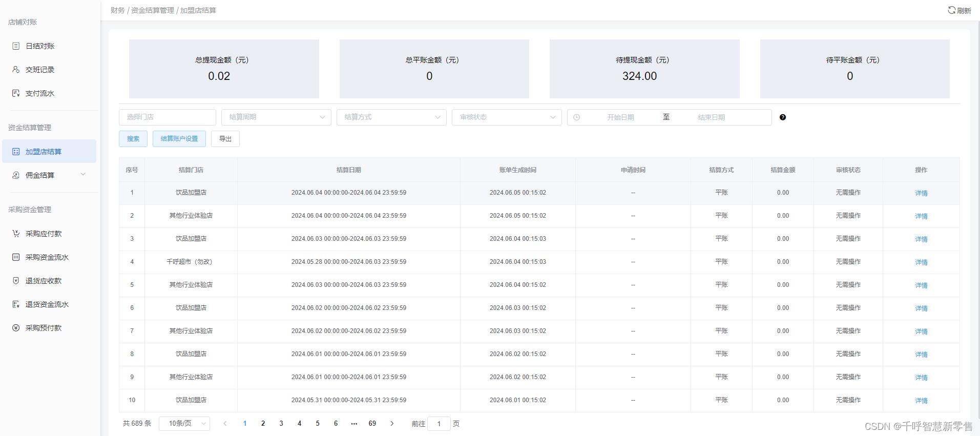
Task: Click the 支付流水 sidebar icon
Action: point(16,93)
